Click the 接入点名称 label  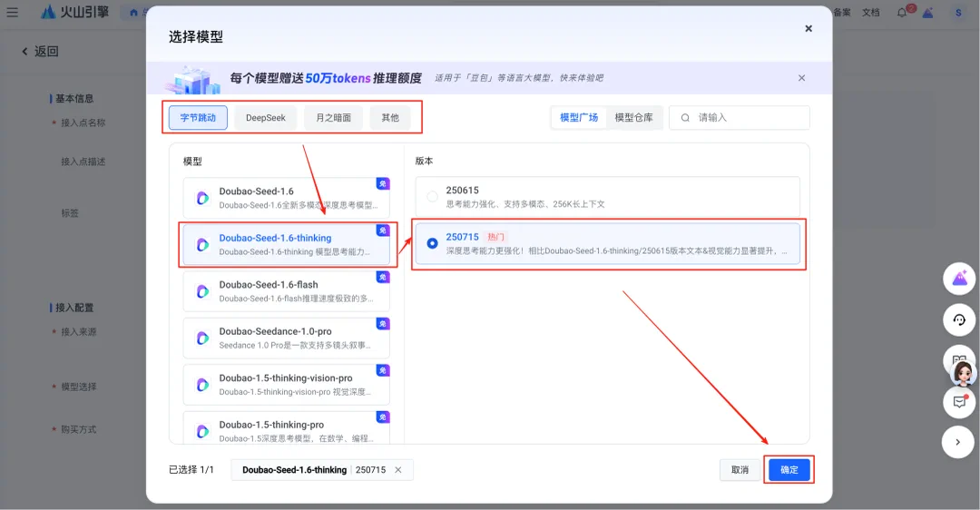(83, 123)
